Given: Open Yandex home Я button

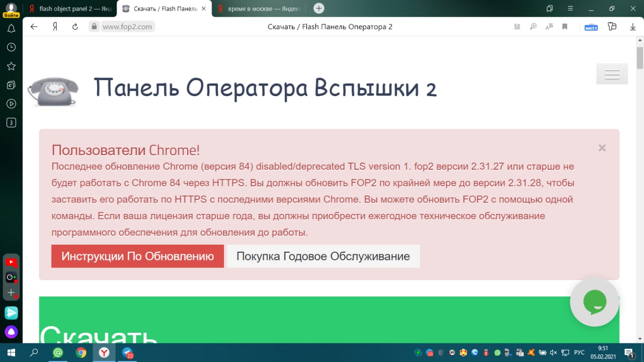Looking at the screenshot, I should (x=55, y=27).
